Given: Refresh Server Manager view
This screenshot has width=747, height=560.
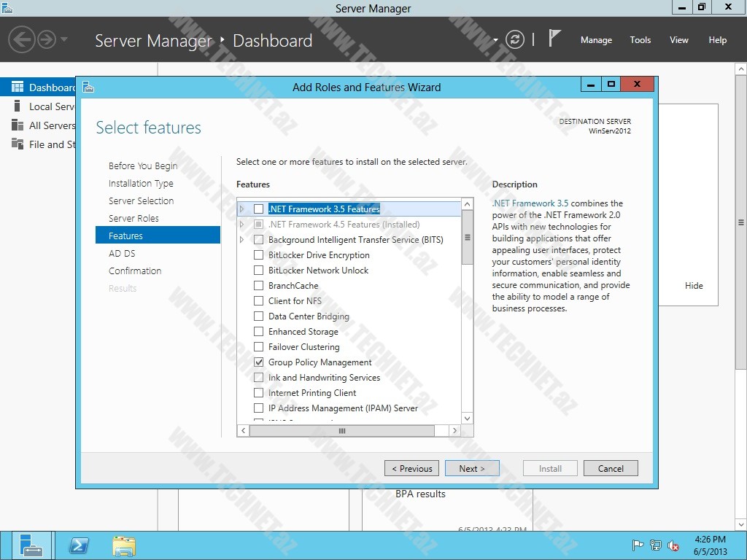Looking at the screenshot, I should tap(516, 40).
